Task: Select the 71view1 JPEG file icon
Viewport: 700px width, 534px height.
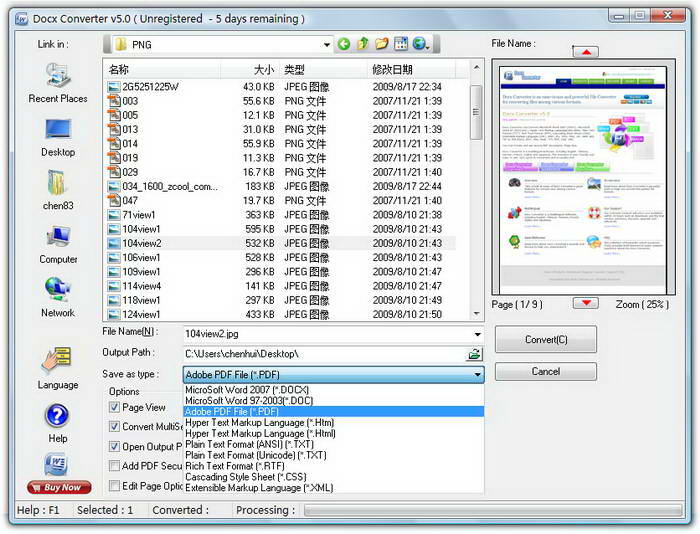Action: click(114, 215)
